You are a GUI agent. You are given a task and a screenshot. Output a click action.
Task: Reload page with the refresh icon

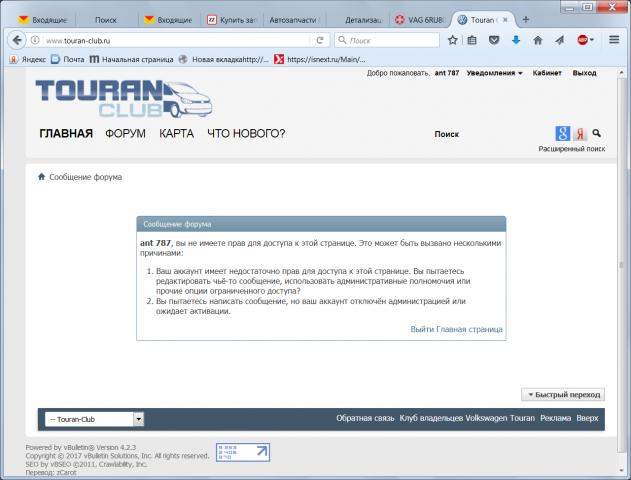[x=320, y=40]
